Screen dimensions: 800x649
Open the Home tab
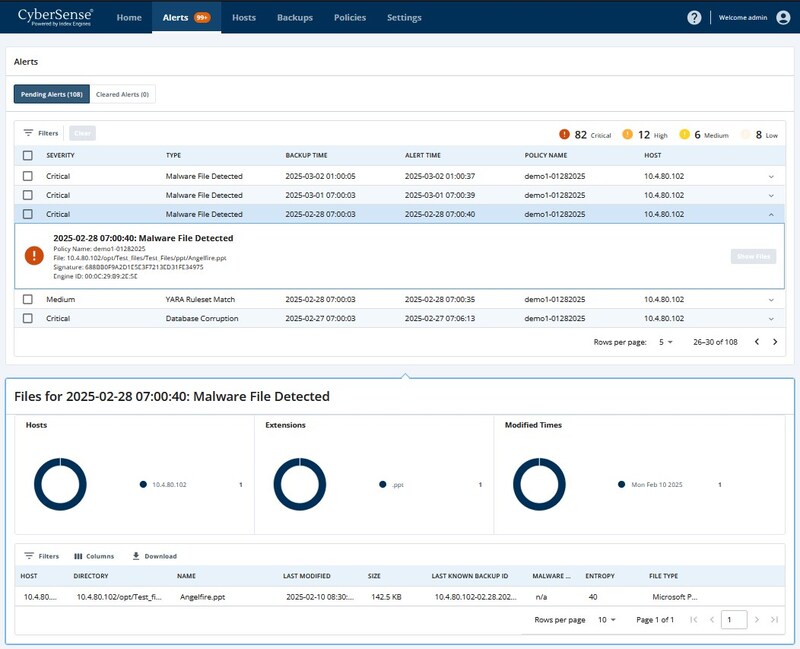pyautogui.click(x=129, y=17)
